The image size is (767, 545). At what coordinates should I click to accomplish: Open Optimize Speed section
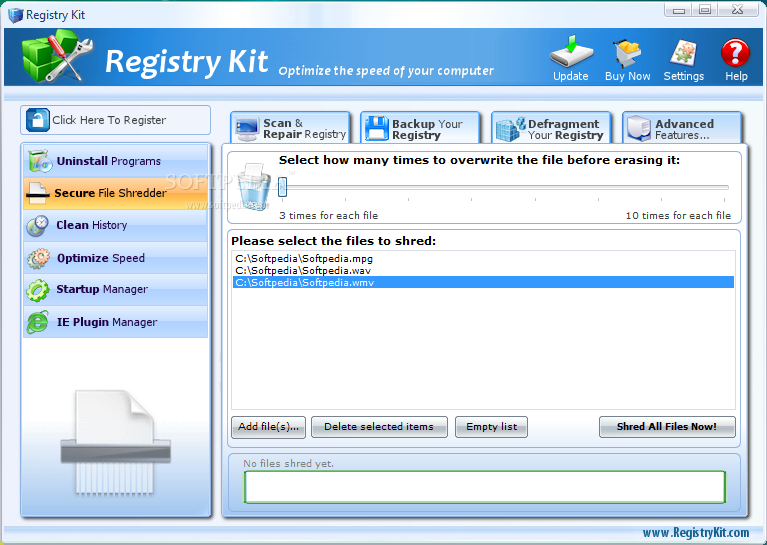pyautogui.click(x=116, y=258)
